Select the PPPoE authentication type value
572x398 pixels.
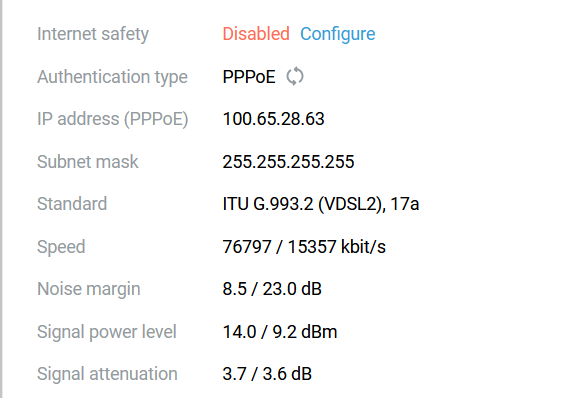point(249,77)
